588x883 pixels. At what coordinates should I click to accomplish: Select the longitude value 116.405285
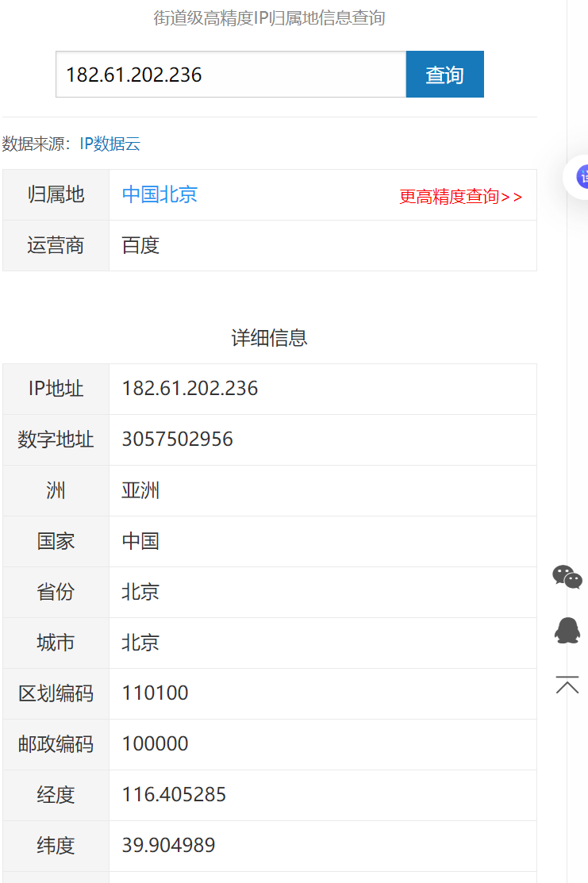coord(174,795)
